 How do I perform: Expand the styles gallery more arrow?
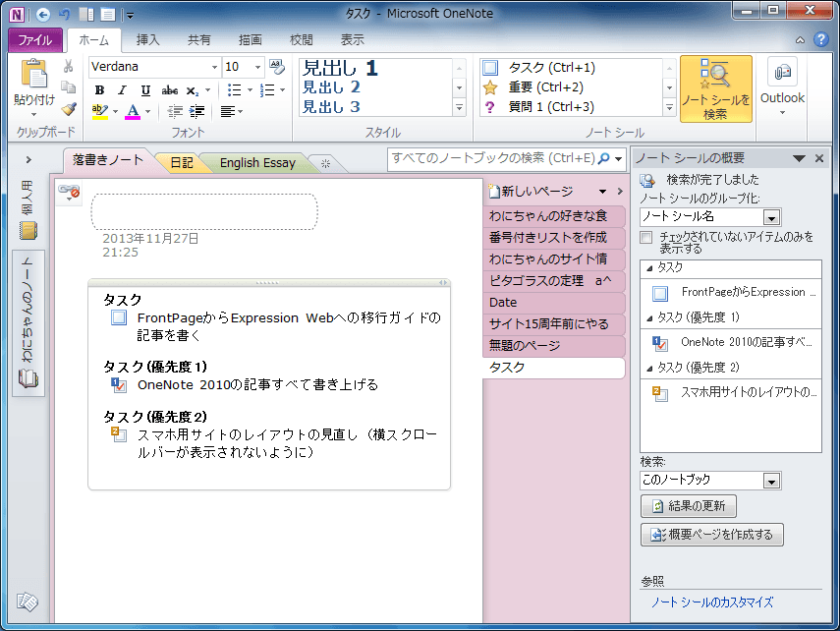[x=459, y=107]
